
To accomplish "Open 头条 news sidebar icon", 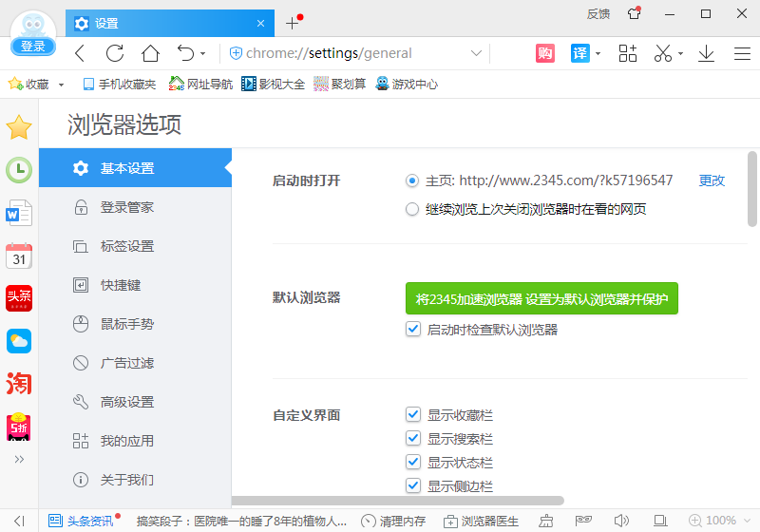I will [x=19, y=298].
